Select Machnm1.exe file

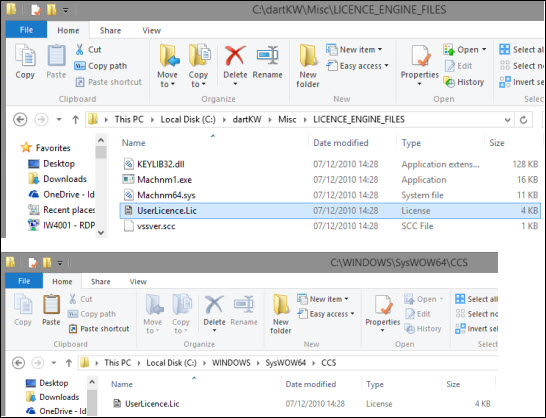(x=164, y=180)
